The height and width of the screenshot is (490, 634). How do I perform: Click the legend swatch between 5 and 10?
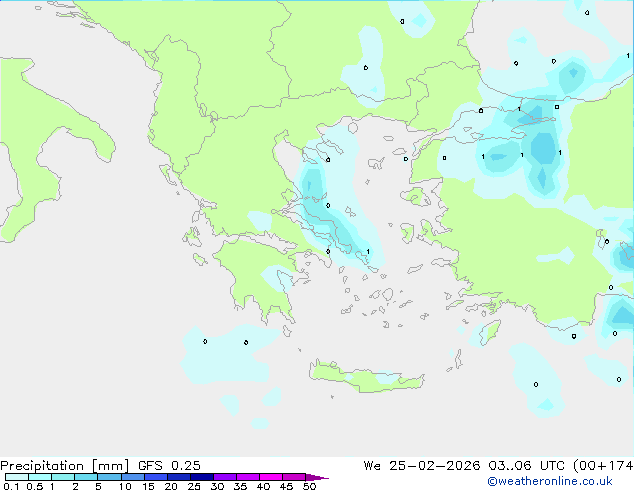click(x=110, y=477)
